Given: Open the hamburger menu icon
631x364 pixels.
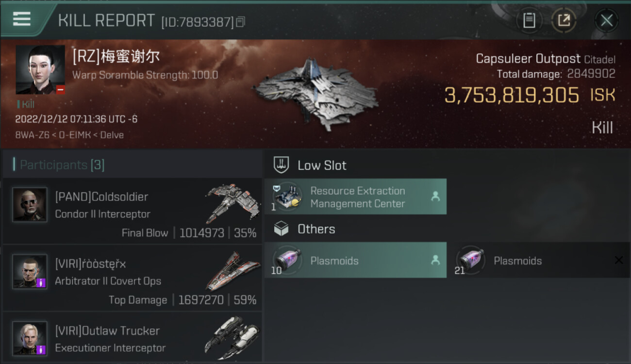Looking at the screenshot, I should tap(22, 19).
